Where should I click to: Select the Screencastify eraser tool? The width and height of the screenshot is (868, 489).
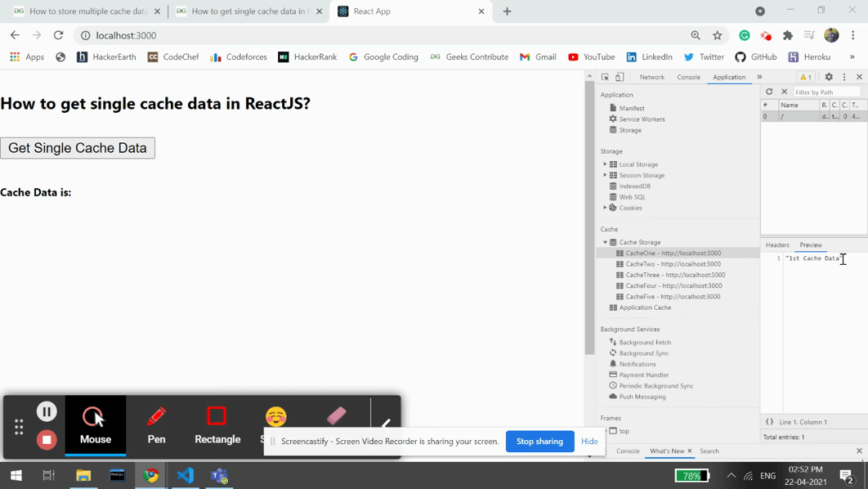pos(337,415)
